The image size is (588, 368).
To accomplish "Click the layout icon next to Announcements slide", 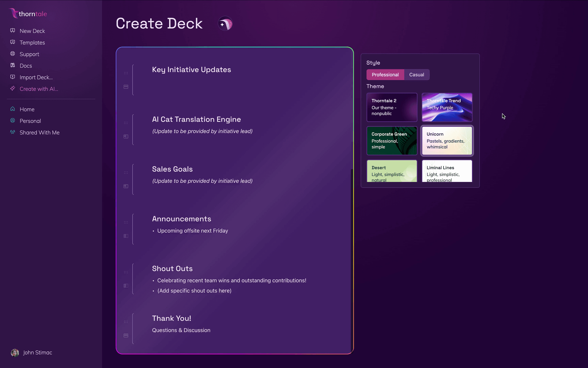I will click(x=126, y=236).
